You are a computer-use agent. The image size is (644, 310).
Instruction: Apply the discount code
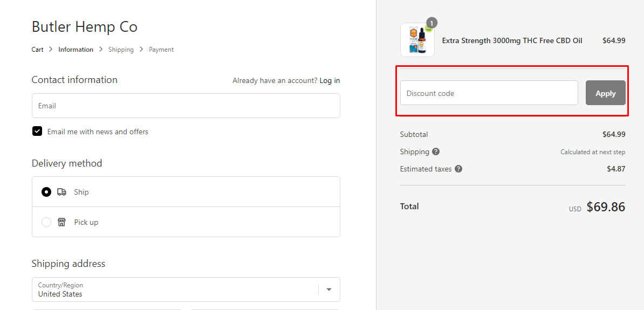605,93
